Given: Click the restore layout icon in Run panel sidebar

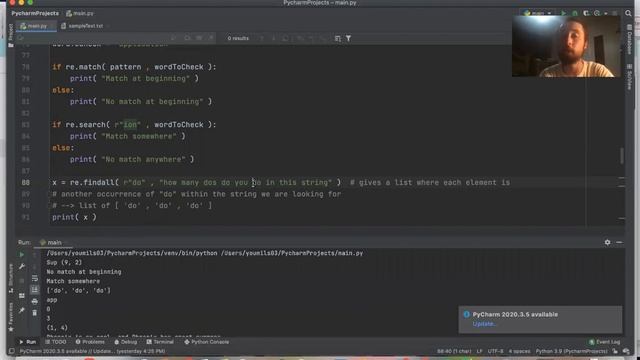Looking at the screenshot, I should pos(22,296).
